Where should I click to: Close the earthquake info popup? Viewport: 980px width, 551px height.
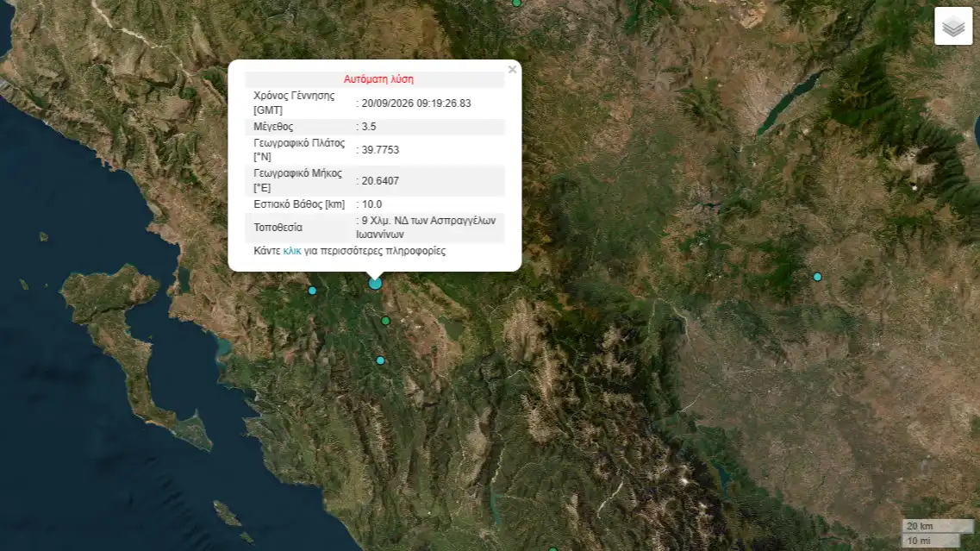[513, 70]
